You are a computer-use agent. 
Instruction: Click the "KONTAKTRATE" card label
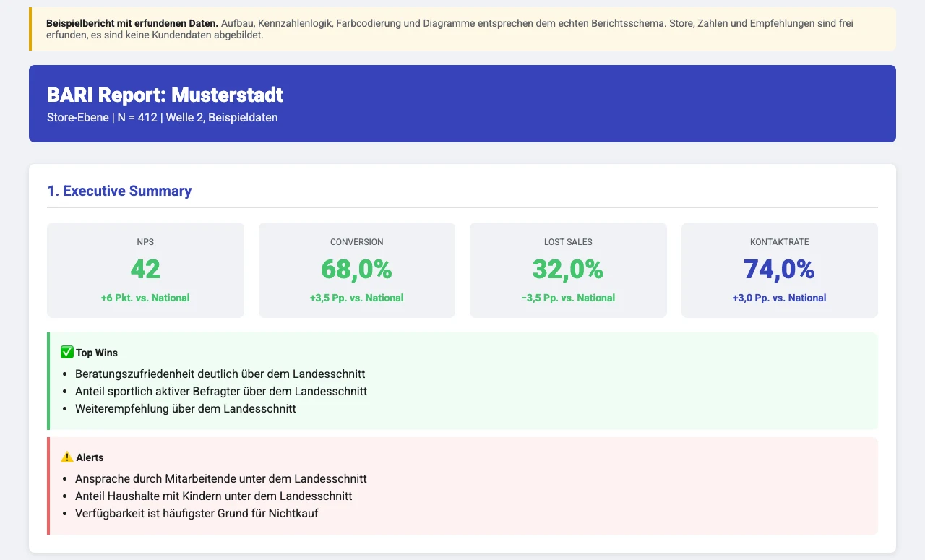pyautogui.click(x=780, y=242)
